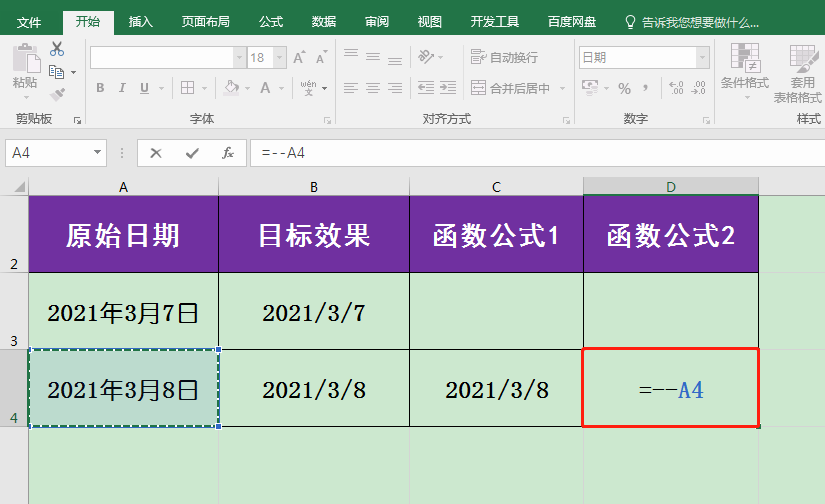
Task: Switch to the 插入 tab
Action: click(x=140, y=22)
